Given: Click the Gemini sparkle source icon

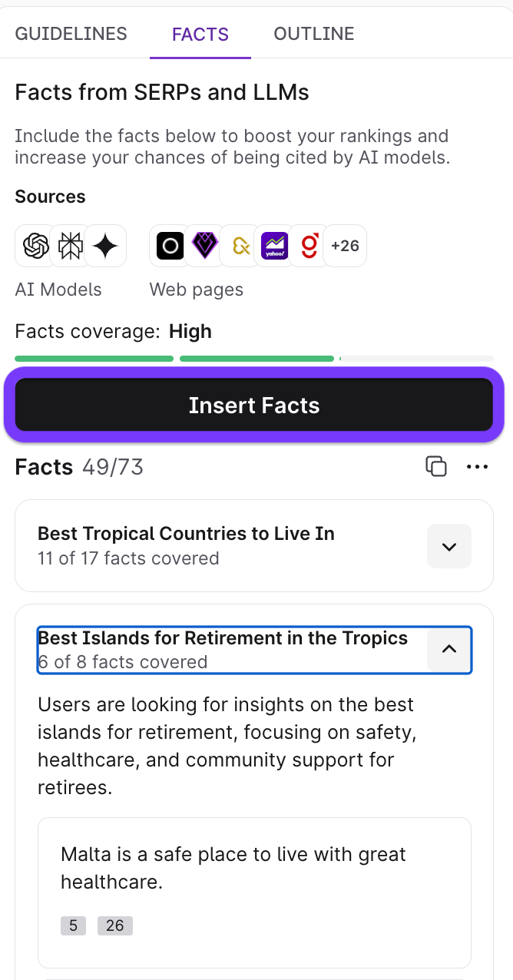Looking at the screenshot, I should click(x=105, y=246).
